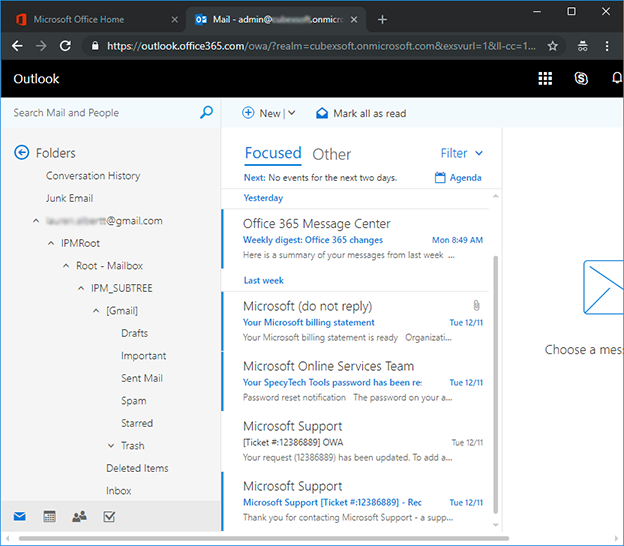
Task: Open notifications bell in Outlook header
Action: pos(617,78)
